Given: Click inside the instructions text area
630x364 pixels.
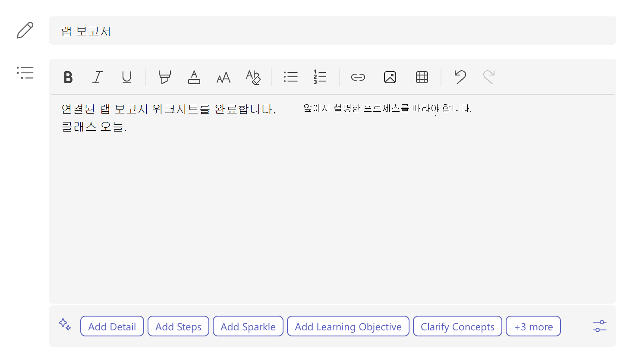Looking at the screenshot, I should coord(333,198).
